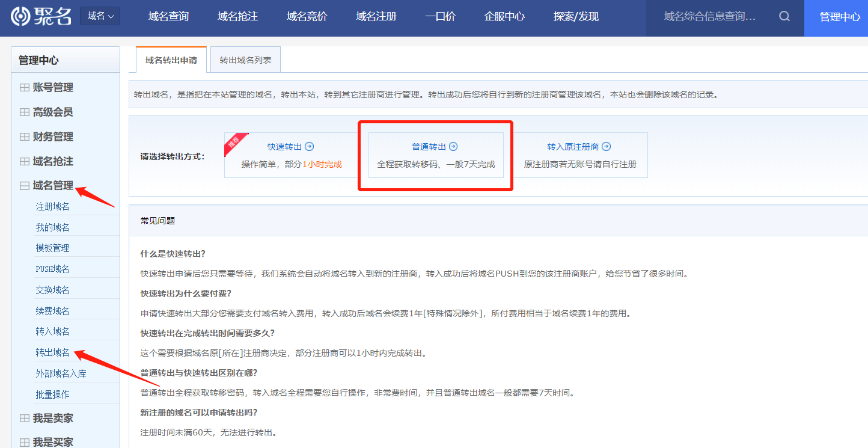Choose the 快速转出 link

coord(285,147)
